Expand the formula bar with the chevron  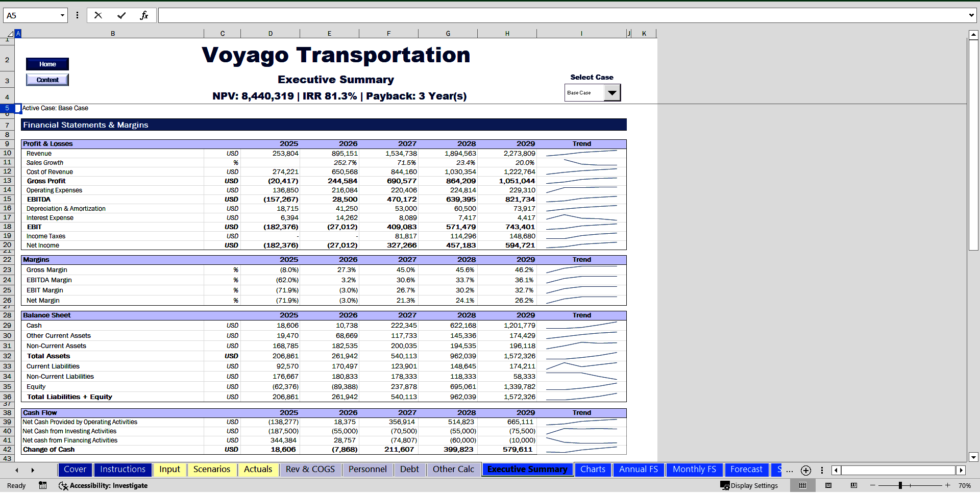tap(971, 15)
